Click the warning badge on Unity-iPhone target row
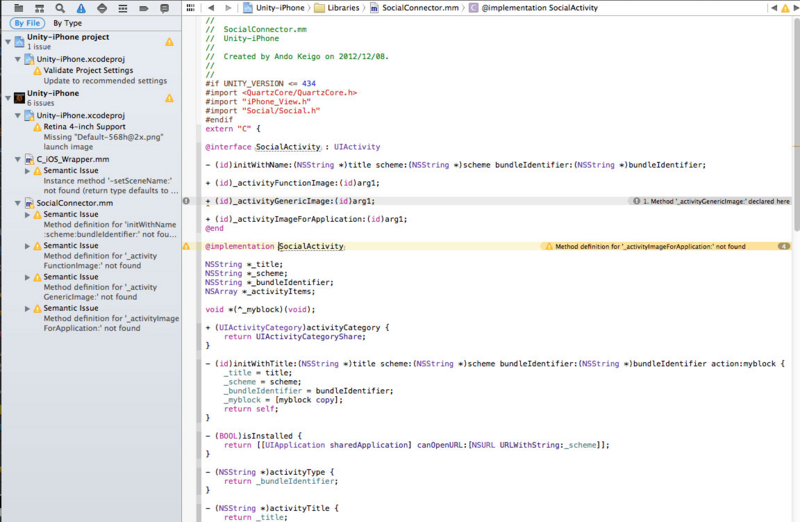This screenshot has width=800, height=522. point(169,98)
